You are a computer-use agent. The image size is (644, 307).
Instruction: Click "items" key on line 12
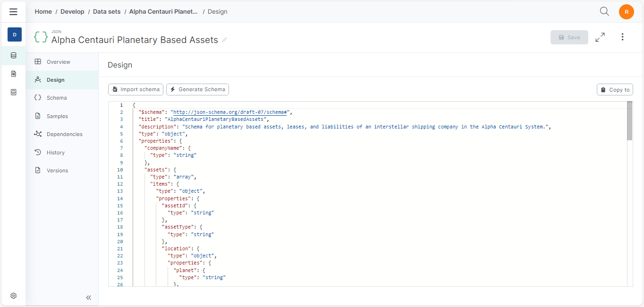[x=160, y=184]
